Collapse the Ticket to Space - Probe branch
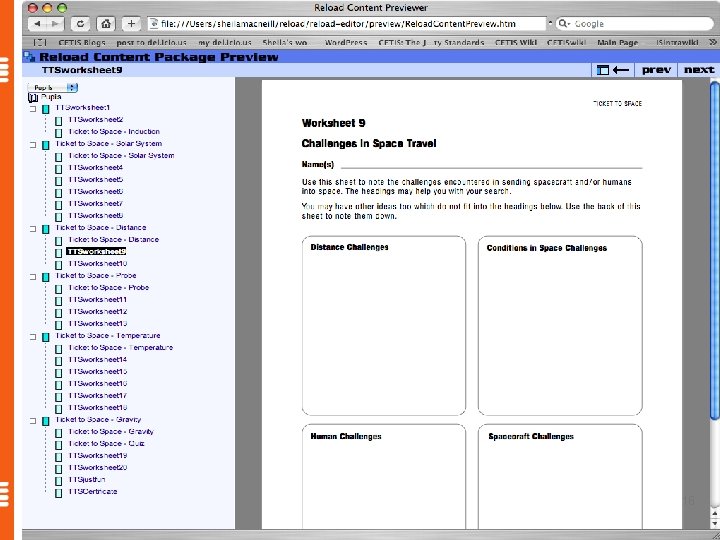Viewport: 720px width, 540px height. click(x=33, y=277)
